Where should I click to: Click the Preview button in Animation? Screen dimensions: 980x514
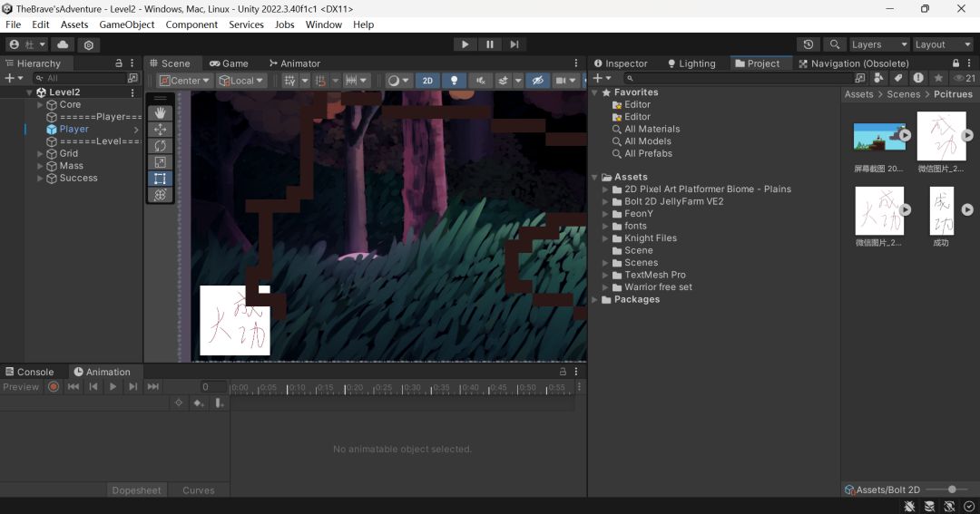pos(21,386)
